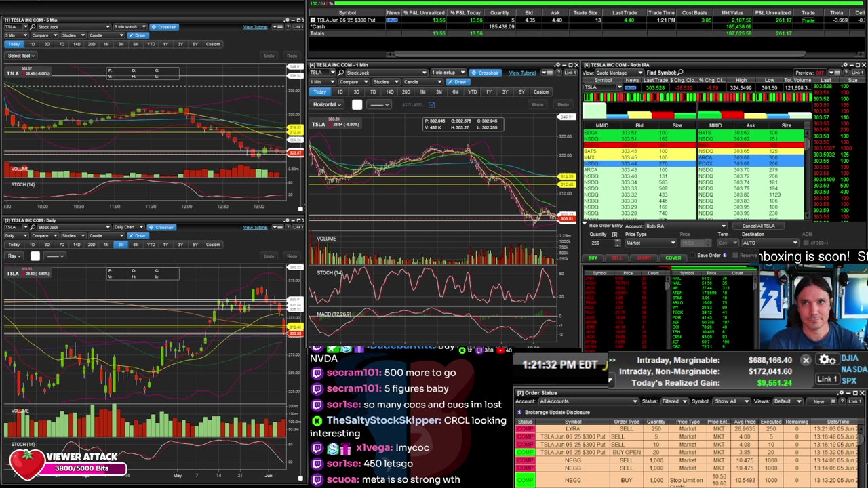The height and width of the screenshot is (488, 868).
Task: Open the Price Type Market dropdown
Action: click(x=650, y=243)
